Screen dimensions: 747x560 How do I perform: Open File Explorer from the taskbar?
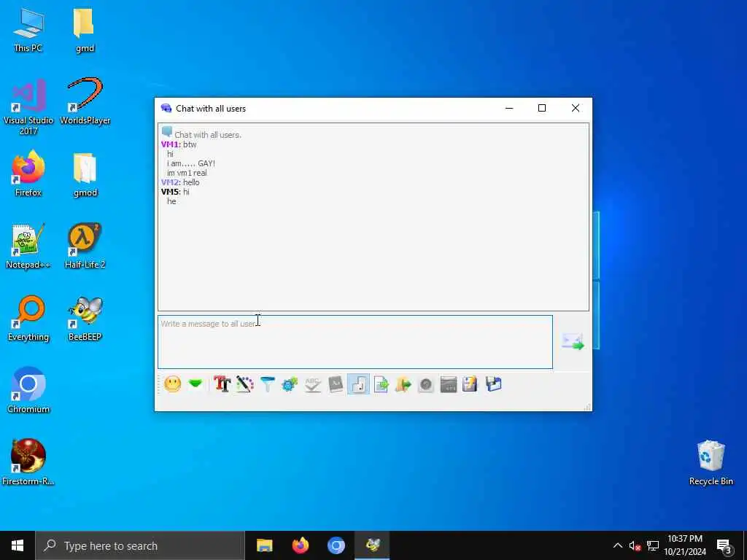(x=264, y=545)
